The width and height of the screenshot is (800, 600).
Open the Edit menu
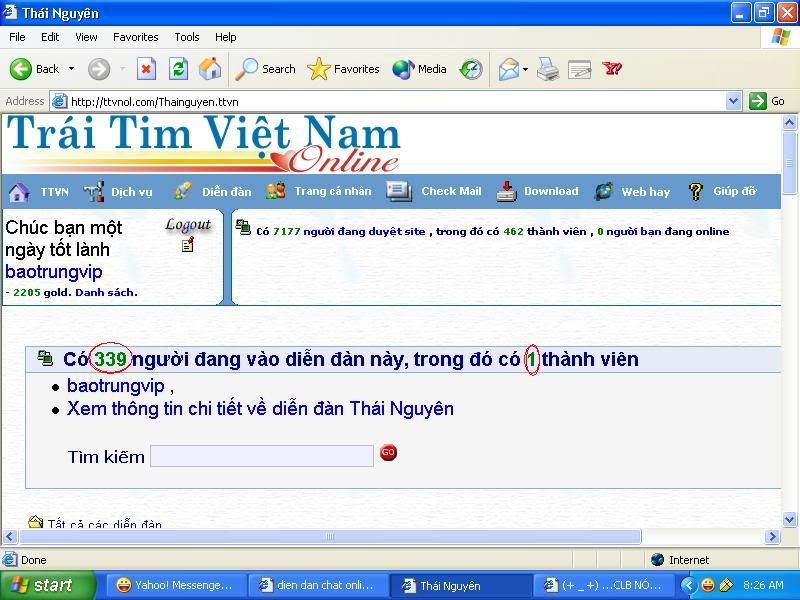pyautogui.click(x=50, y=37)
